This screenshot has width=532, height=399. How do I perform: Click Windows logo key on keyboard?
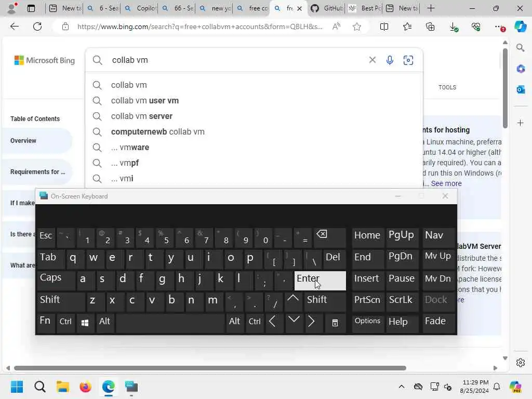coord(85,323)
